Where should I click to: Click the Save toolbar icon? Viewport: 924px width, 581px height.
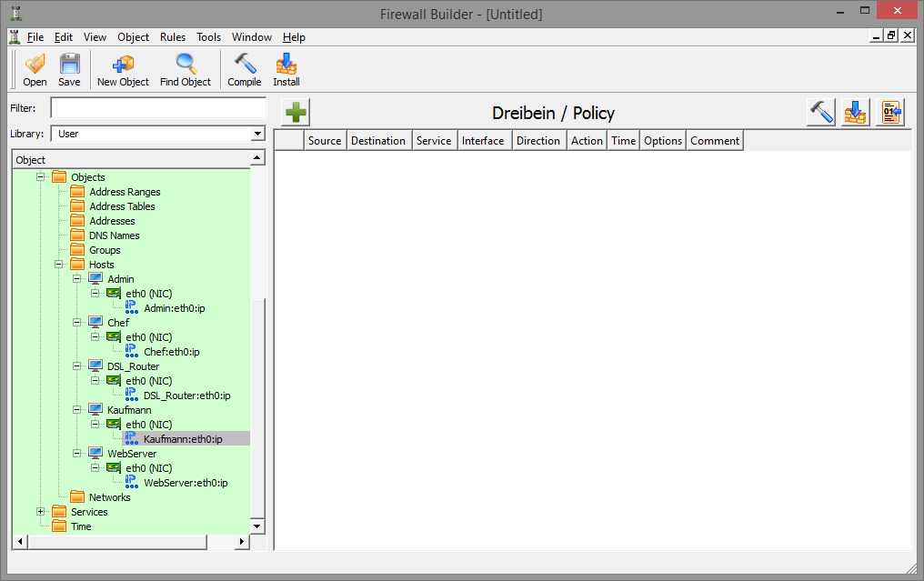point(69,69)
